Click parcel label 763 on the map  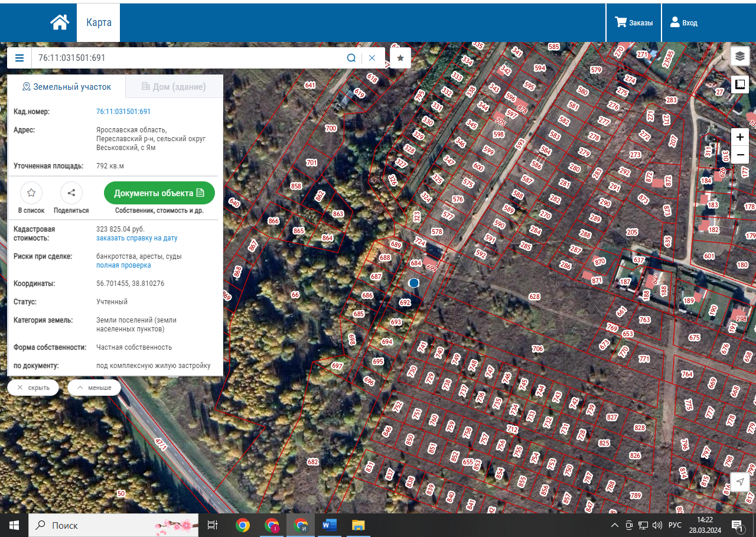click(x=644, y=320)
